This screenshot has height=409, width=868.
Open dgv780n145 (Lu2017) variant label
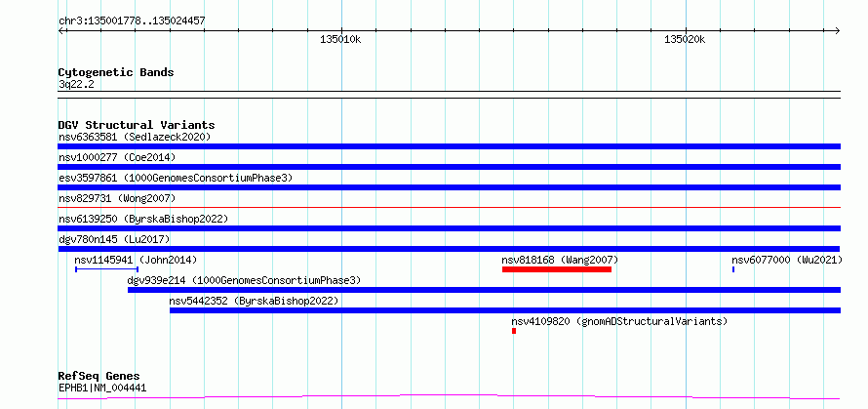pyautogui.click(x=114, y=239)
